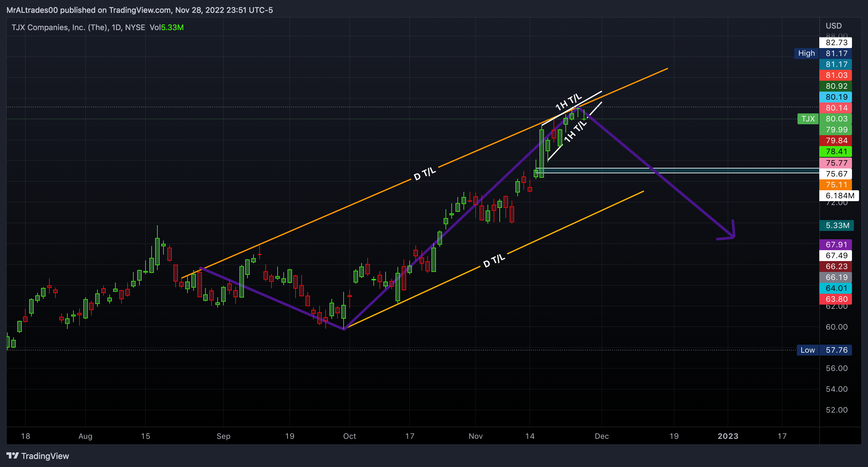Click the 54.00 price axis tick

click(836, 389)
